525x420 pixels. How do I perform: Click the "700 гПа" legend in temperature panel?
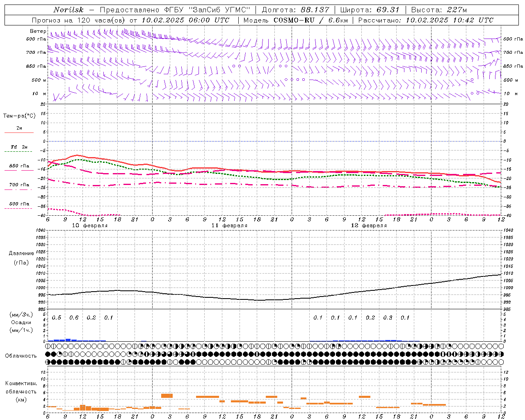click(x=19, y=185)
